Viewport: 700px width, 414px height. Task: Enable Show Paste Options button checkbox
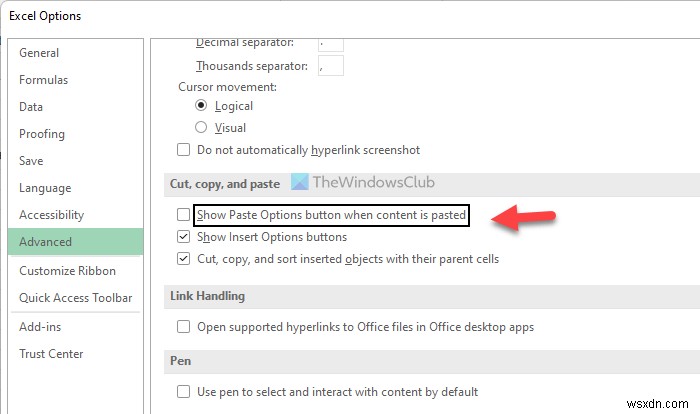tap(183, 215)
